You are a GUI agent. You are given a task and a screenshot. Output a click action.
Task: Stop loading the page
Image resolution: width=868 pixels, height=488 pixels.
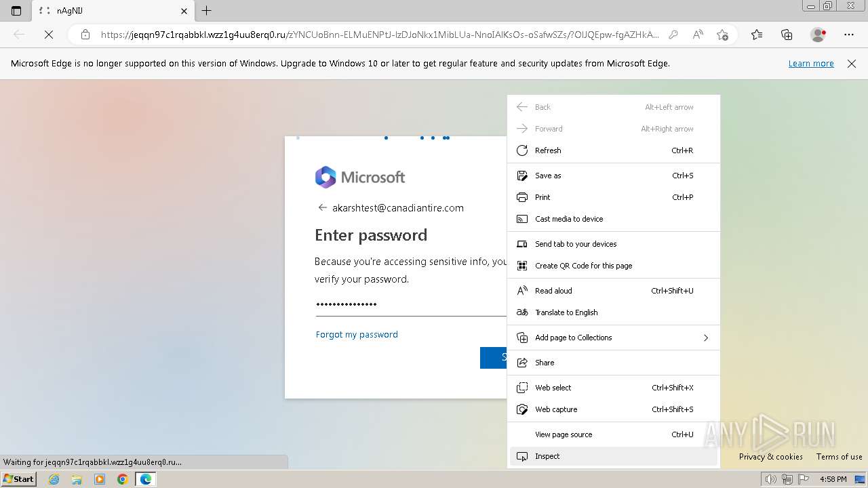[49, 35]
